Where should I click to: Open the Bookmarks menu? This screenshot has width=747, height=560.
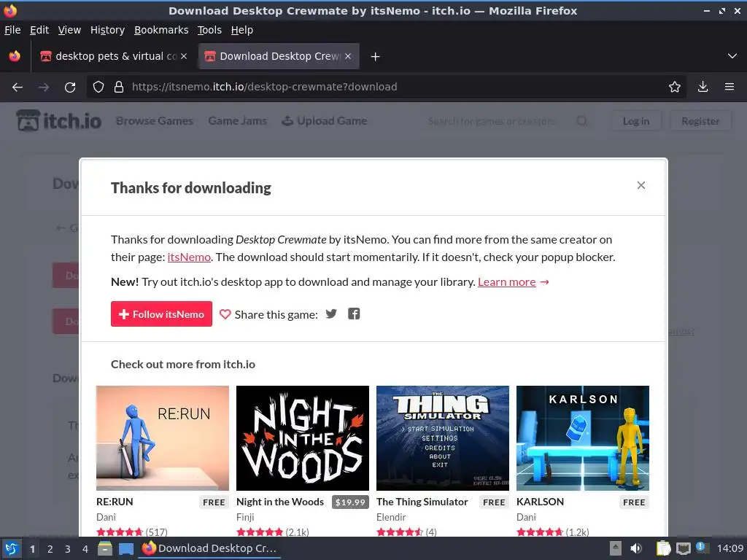[161, 30]
